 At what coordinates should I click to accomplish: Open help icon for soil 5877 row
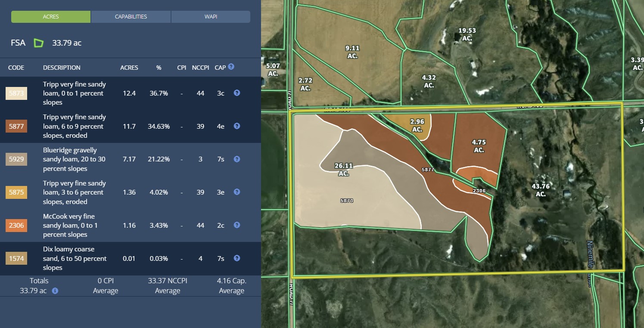236,126
